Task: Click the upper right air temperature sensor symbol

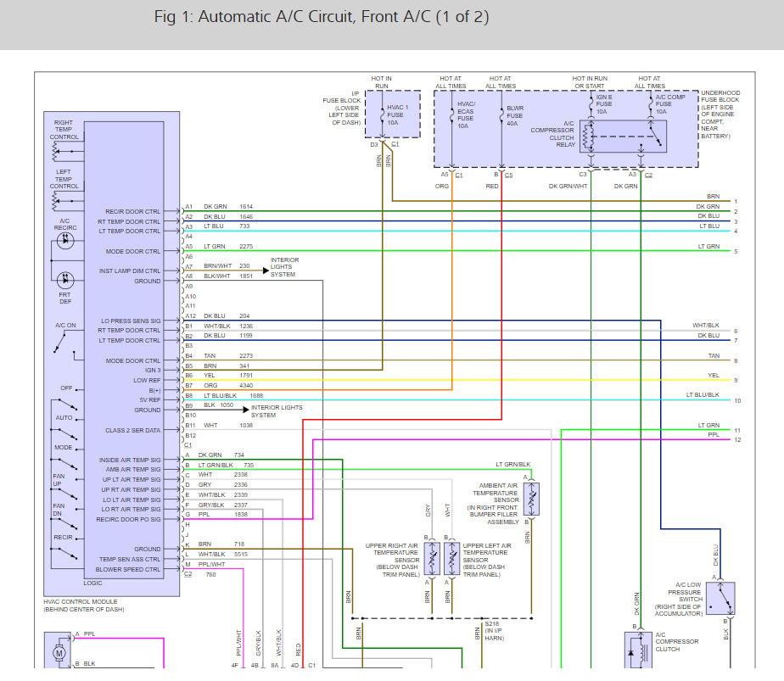Action: coord(432,558)
